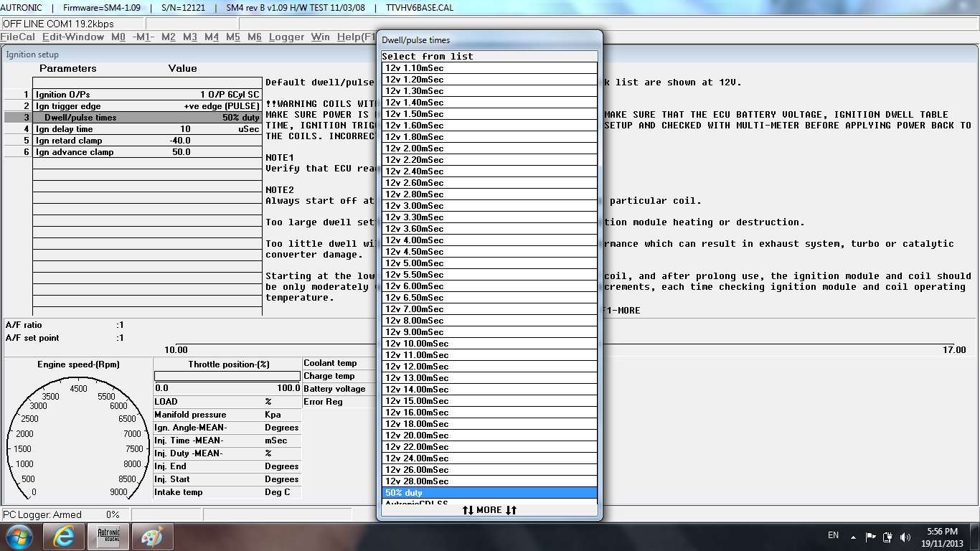
Task: Click the volume icon in system tray
Action: click(x=905, y=537)
